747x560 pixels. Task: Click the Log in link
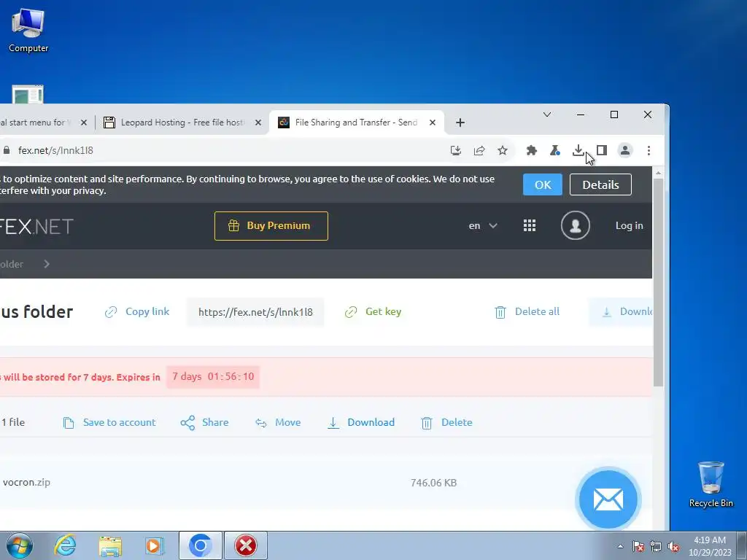tap(629, 226)
